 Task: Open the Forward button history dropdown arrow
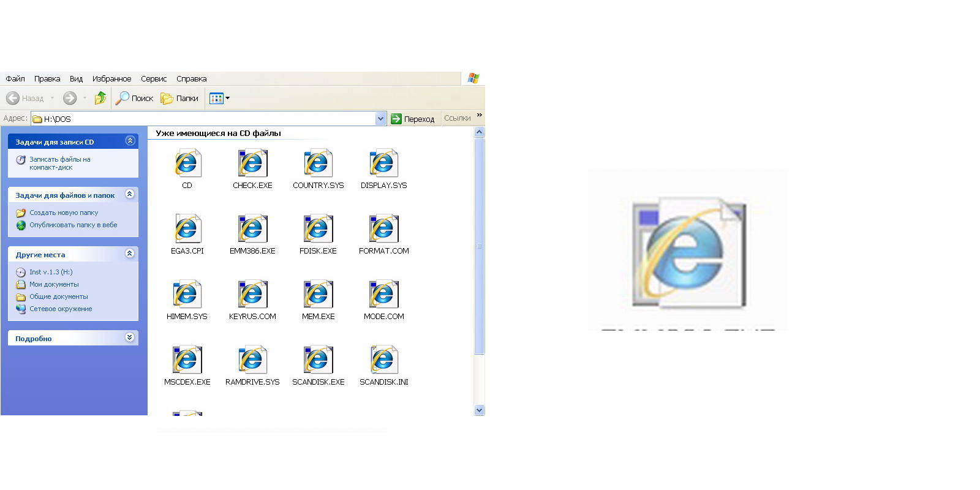click(x=85, y=98)
